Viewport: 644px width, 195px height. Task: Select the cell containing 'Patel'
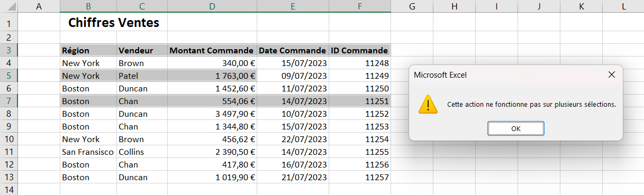(142, 76)
